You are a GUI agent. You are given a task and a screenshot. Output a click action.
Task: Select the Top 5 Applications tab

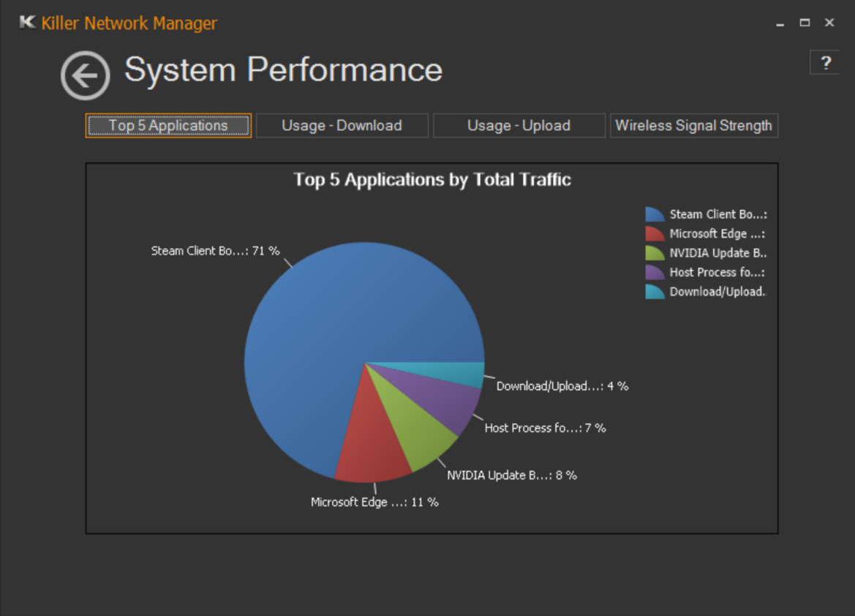coord(168,126)
